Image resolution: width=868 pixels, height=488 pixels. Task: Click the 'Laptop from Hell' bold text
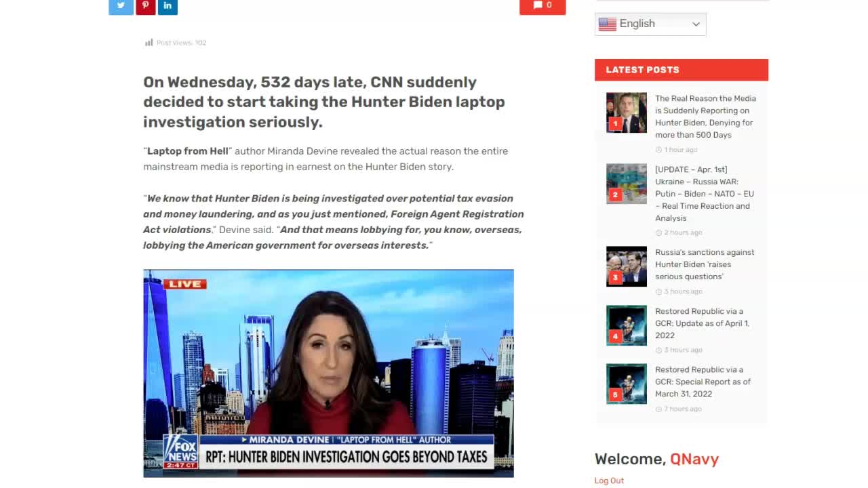click(x=188, y=151)
